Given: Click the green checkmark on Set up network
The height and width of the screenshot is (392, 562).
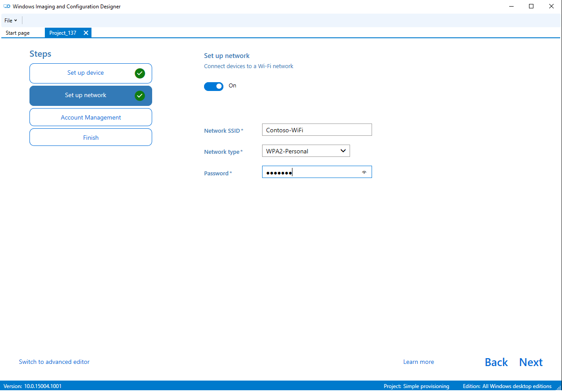Looking at the screenshot, I should point(140,95).
